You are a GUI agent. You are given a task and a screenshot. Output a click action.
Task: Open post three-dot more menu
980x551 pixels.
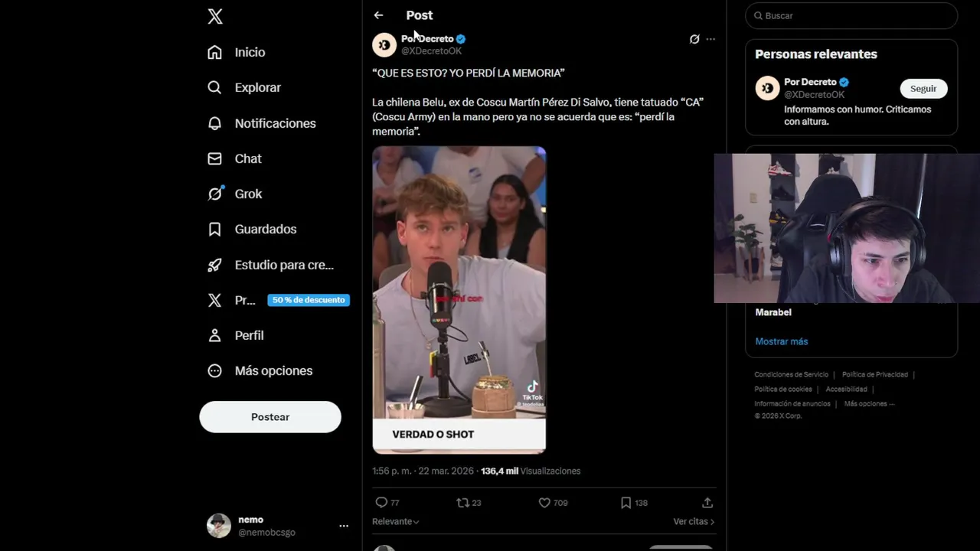(710, 39)
